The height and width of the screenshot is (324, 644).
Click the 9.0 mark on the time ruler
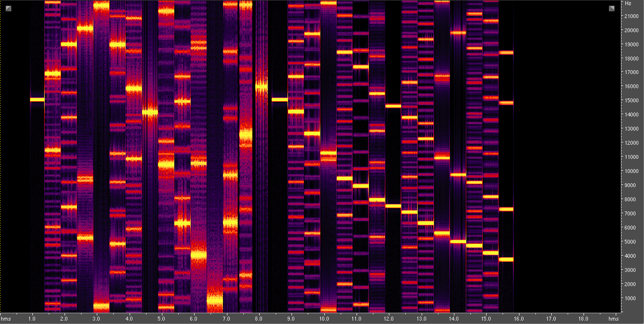coord(291,318)
